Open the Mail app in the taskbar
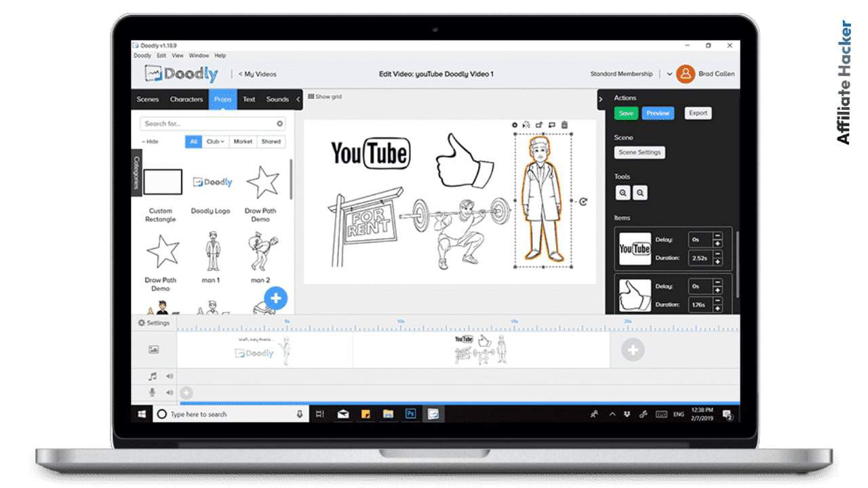Image resolution: width=868 pixels, height=488 pixels. tap(343, 413)
